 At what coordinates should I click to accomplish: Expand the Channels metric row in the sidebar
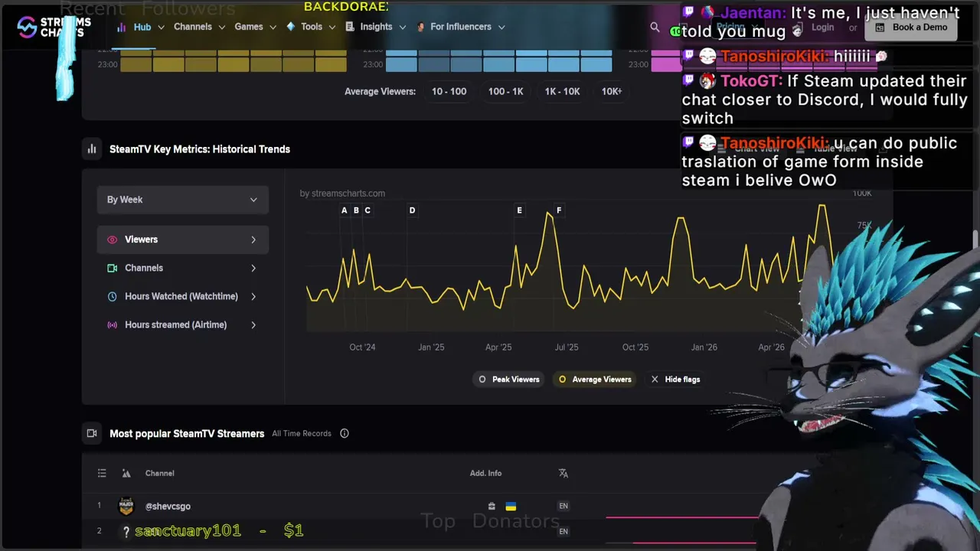tap(182, 268)
